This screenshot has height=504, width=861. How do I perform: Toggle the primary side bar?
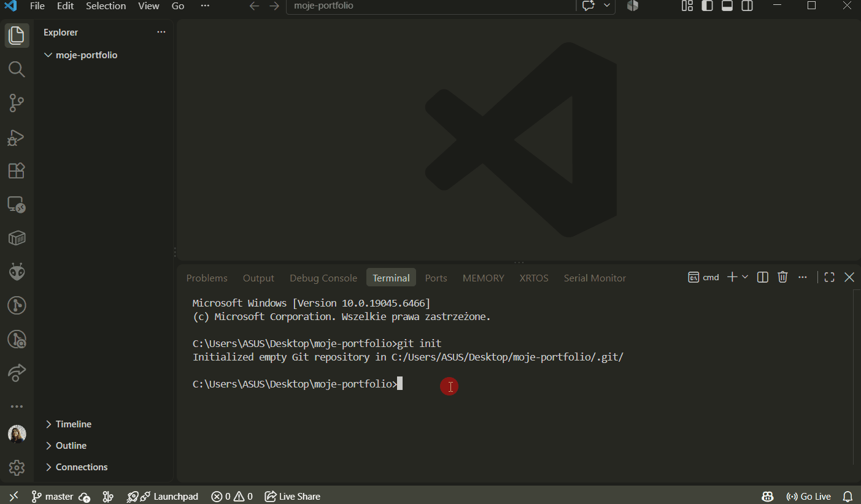[x=707, y=6]
